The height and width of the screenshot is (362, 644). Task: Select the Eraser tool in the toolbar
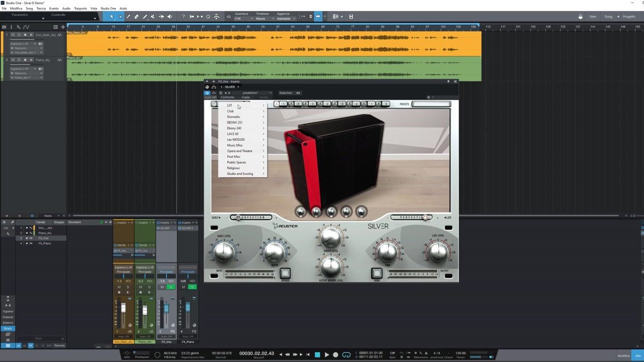click(137, 17)
